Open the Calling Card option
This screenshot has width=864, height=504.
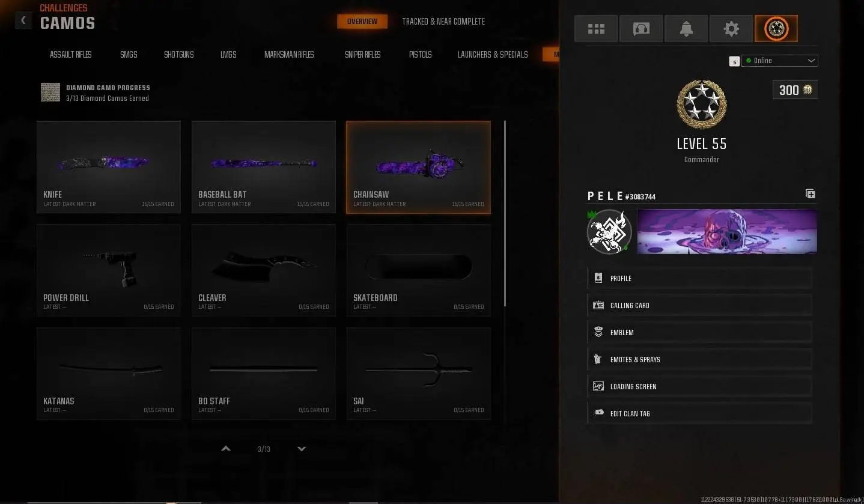pos(699,305)
